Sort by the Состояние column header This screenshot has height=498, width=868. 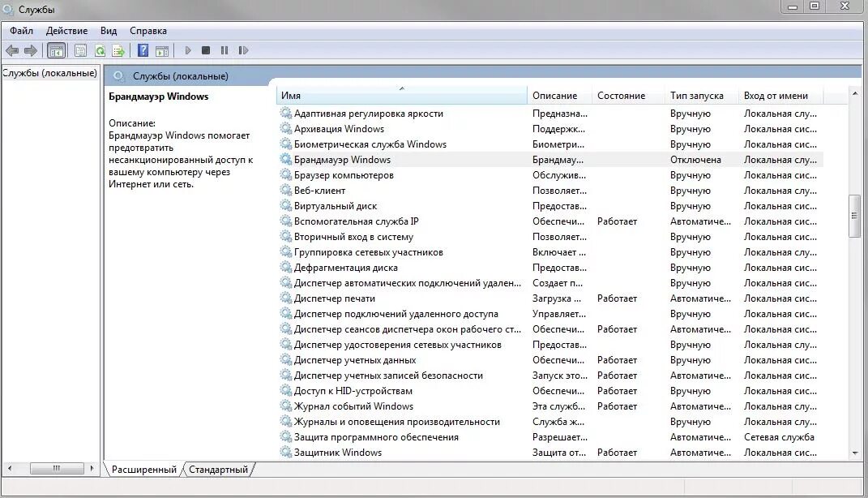tap(628, 95)
